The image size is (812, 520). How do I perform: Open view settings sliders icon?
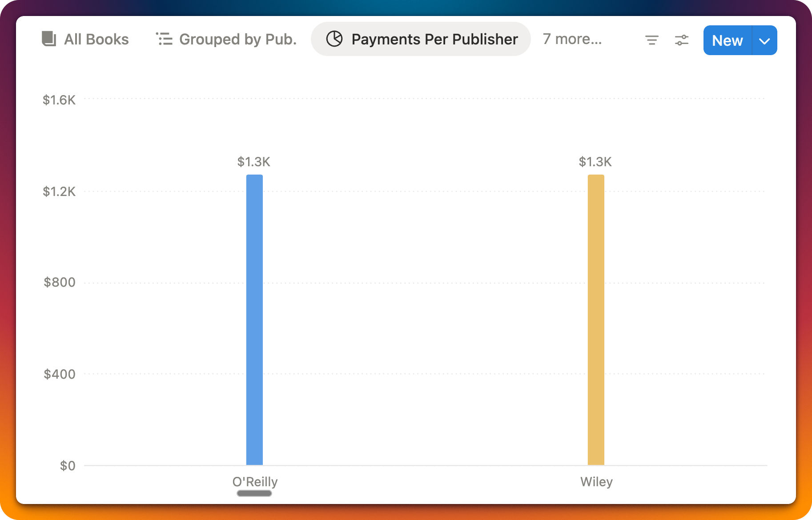[x=681, y=40]
